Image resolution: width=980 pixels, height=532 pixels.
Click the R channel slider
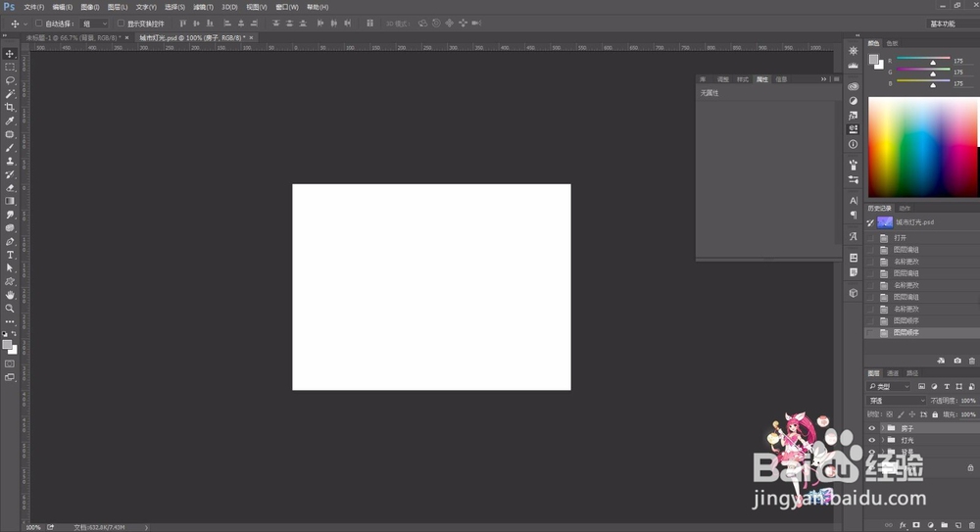(x=924, y=61)
